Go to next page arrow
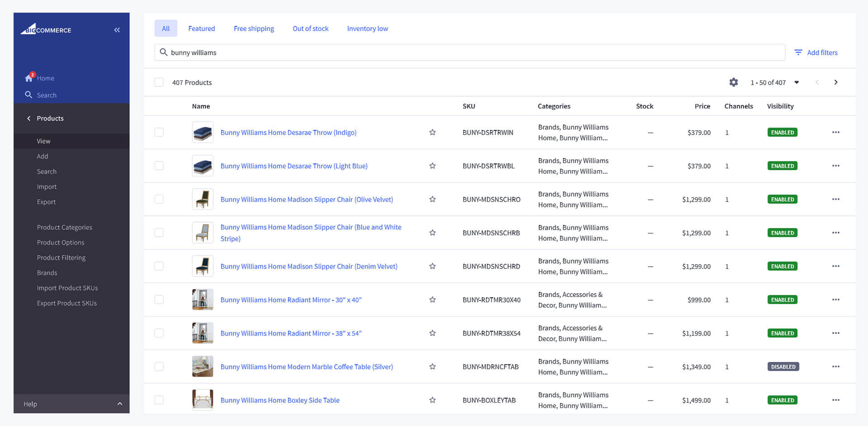 836,82
